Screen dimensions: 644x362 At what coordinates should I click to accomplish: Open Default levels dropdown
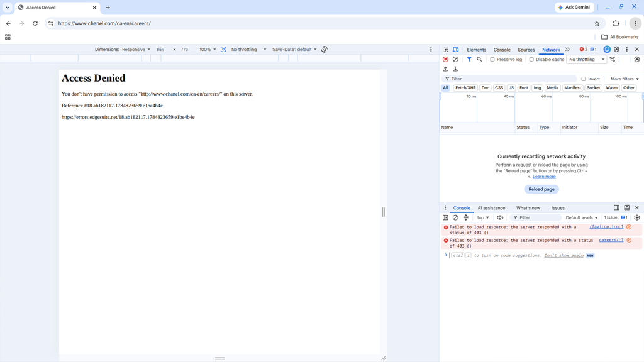pyautogui.click(x=582, y=217)
